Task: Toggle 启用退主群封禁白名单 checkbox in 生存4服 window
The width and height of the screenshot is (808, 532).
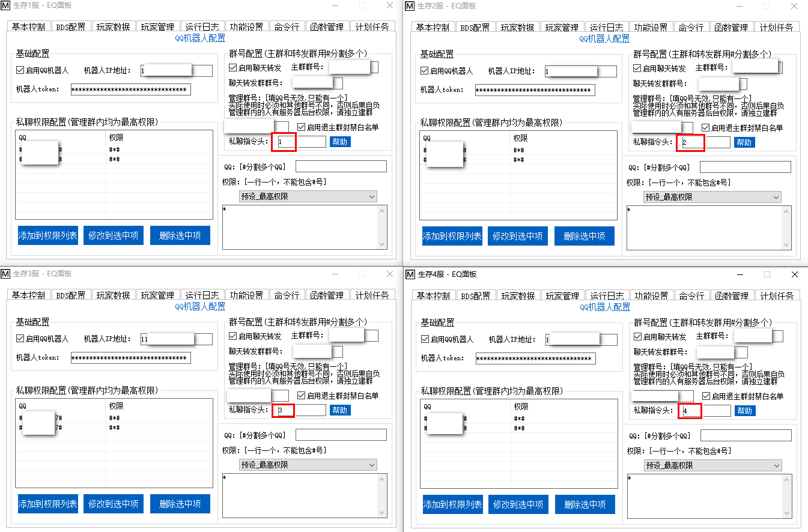Action: 706,396
